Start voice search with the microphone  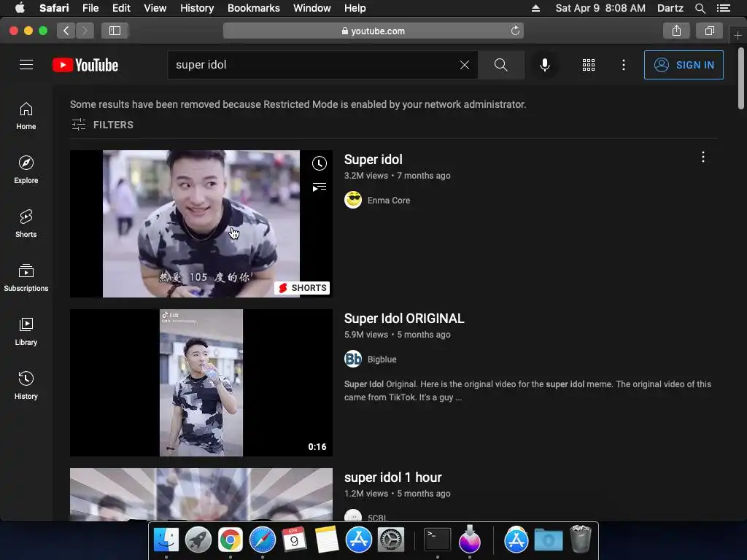pos(544,65)
